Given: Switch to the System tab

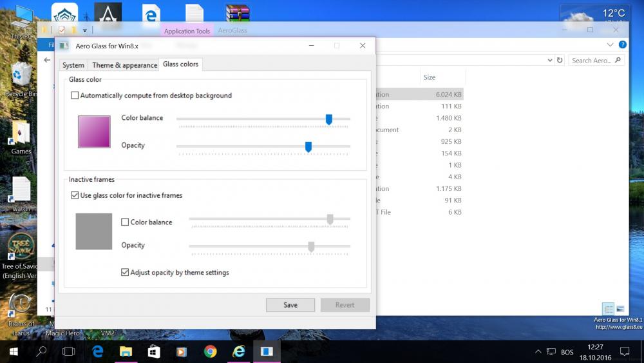Looking at the screenshot, I should tap(73, 65).
